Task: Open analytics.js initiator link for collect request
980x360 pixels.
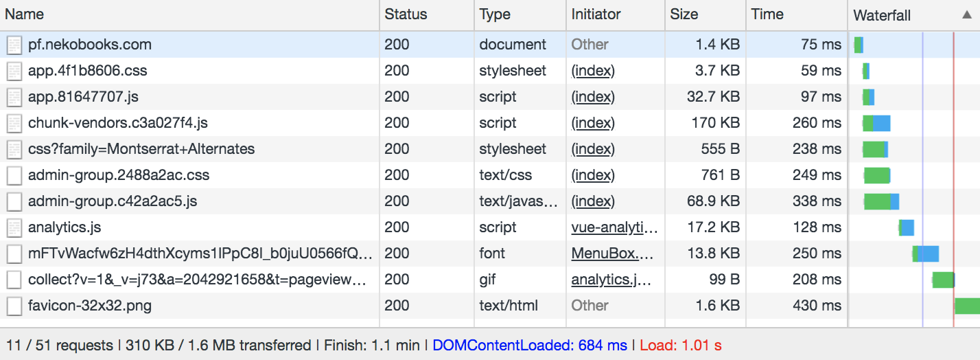Action: coord(611,280)
